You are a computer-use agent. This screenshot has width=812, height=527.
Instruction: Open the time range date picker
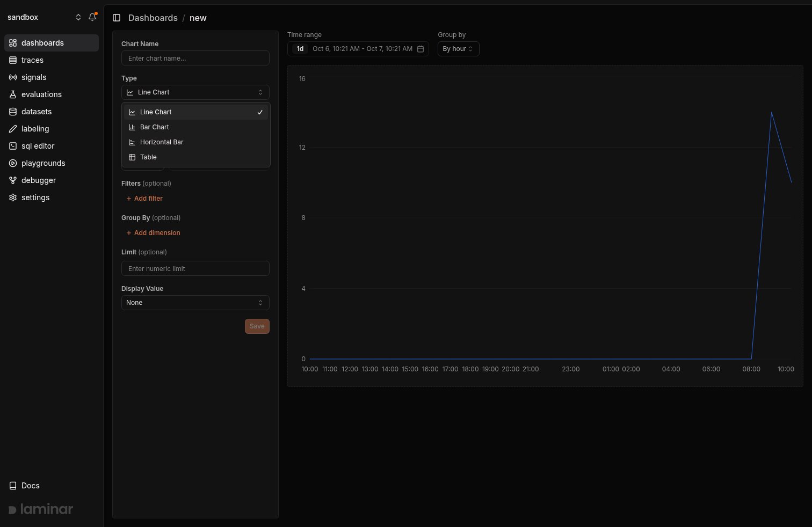358,49
